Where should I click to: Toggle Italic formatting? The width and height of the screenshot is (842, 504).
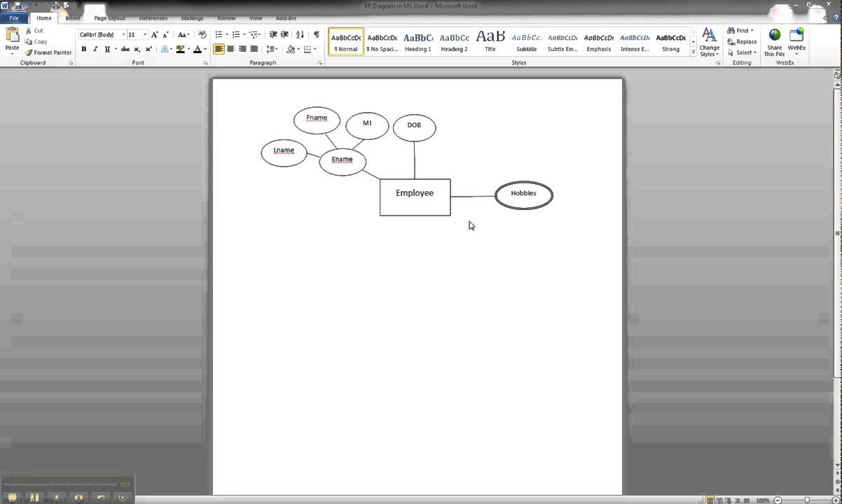tap(95, 49)
